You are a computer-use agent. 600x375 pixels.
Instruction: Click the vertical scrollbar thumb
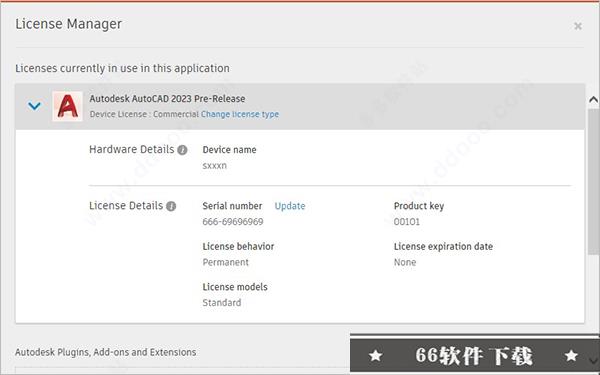click(593, 181)
